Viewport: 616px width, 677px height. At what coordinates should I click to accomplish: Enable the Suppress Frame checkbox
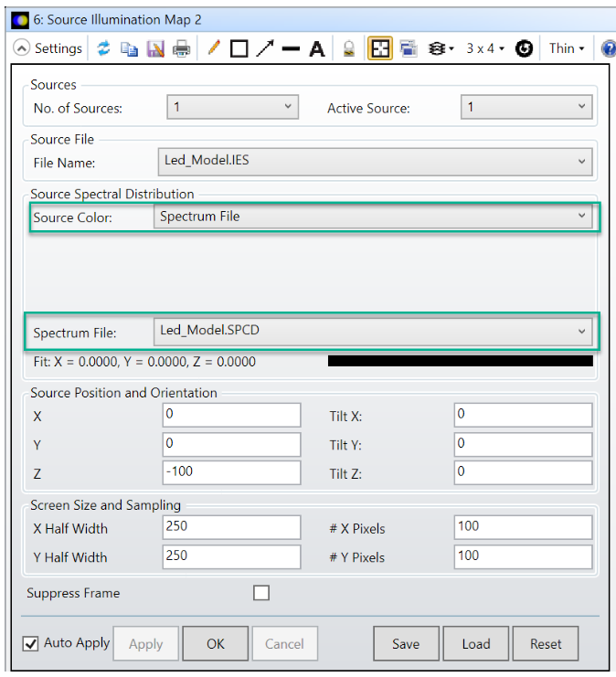click(x=261, y=593)
